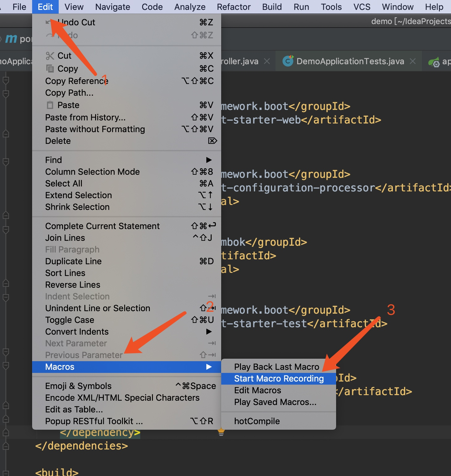The height and width of the screenshot is (476, 451).
Task: Open Emoji & Symbols
Action: 127,386
